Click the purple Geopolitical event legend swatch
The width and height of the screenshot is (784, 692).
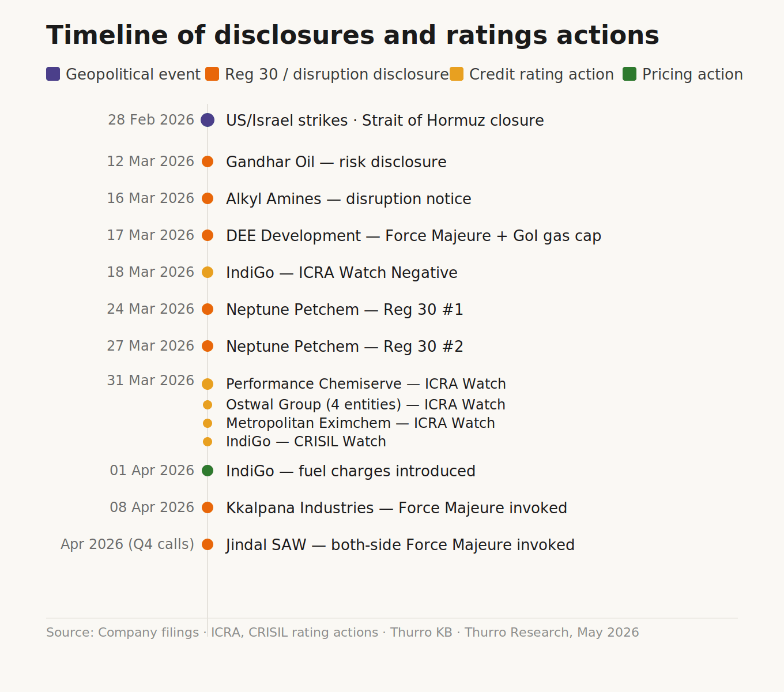(x=53, y=74)
